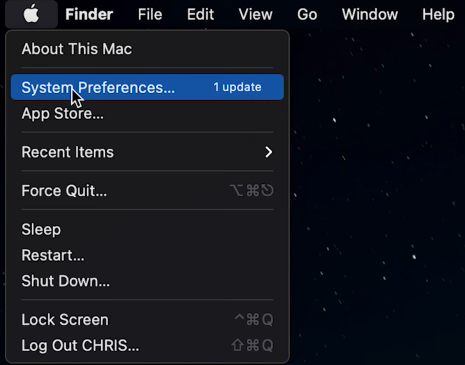
Task: Expand the Recent Items submenu
Action: (147, 152)
